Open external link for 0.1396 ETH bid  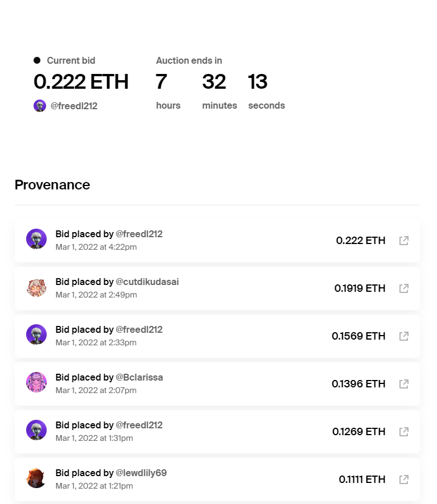point(404,384)
